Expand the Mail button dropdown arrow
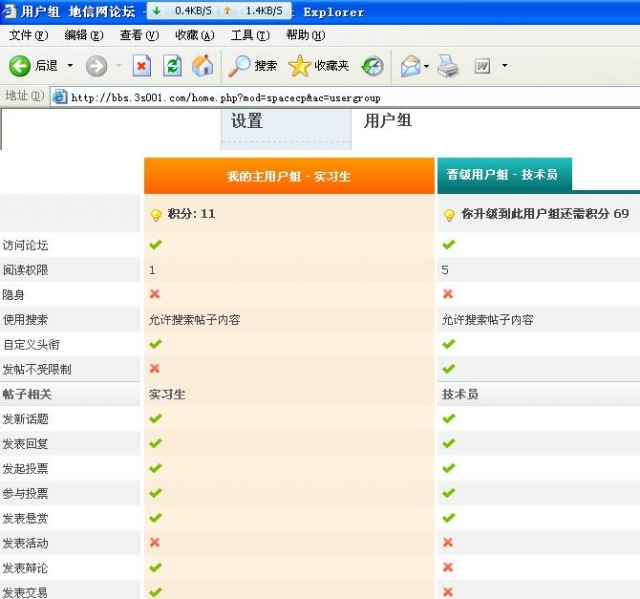 pos(426,66)
